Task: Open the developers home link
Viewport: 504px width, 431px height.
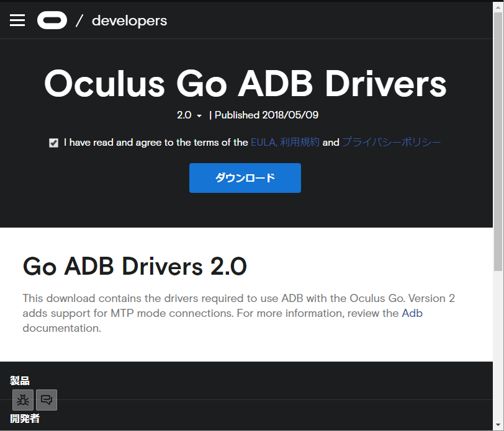Action: click(x=129, y=20)
